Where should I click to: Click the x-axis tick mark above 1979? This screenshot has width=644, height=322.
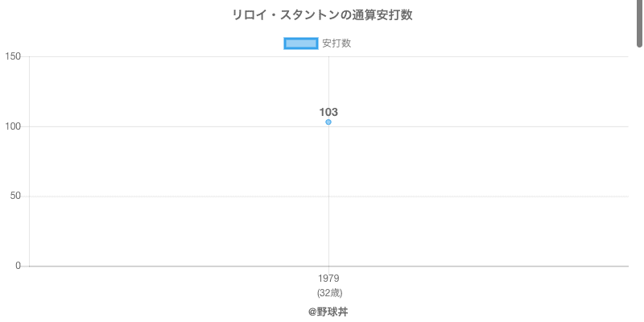click(328, 269)
